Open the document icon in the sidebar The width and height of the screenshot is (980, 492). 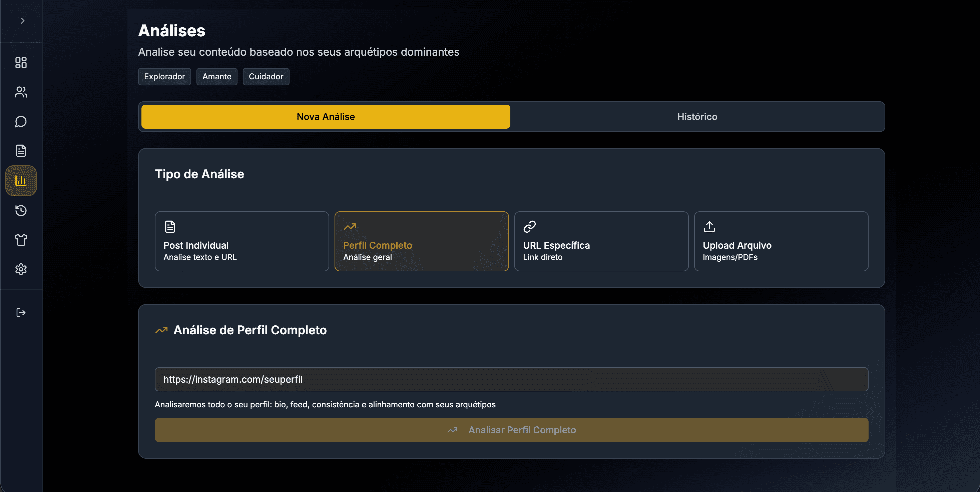point(21,151)
